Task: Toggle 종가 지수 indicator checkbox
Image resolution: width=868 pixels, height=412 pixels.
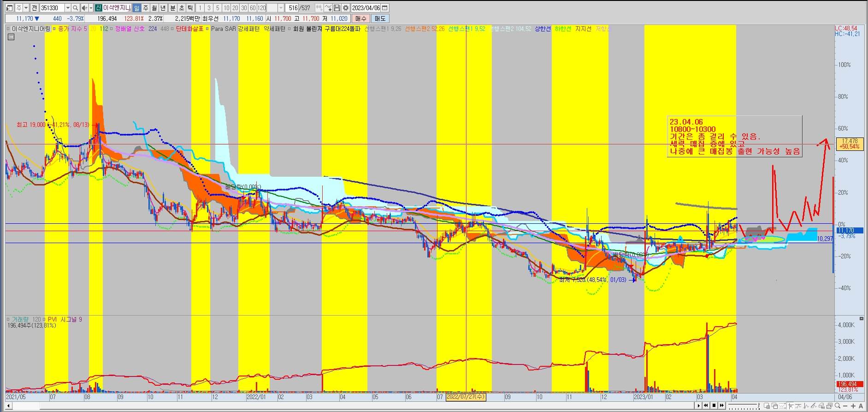Action: (x=54, y=29)
